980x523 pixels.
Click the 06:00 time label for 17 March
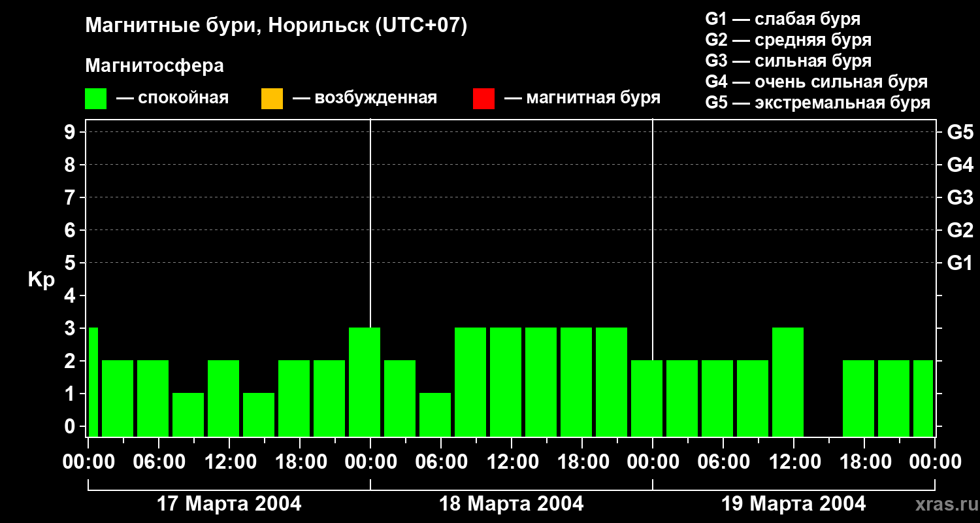point(159,462)
